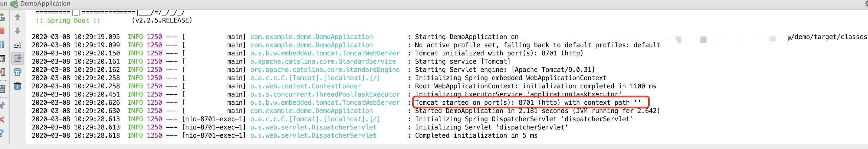Viewport: 868px width, 149px height.
Task: Click the Spring Boot version banner line
Action: click(x=114, y=20)
